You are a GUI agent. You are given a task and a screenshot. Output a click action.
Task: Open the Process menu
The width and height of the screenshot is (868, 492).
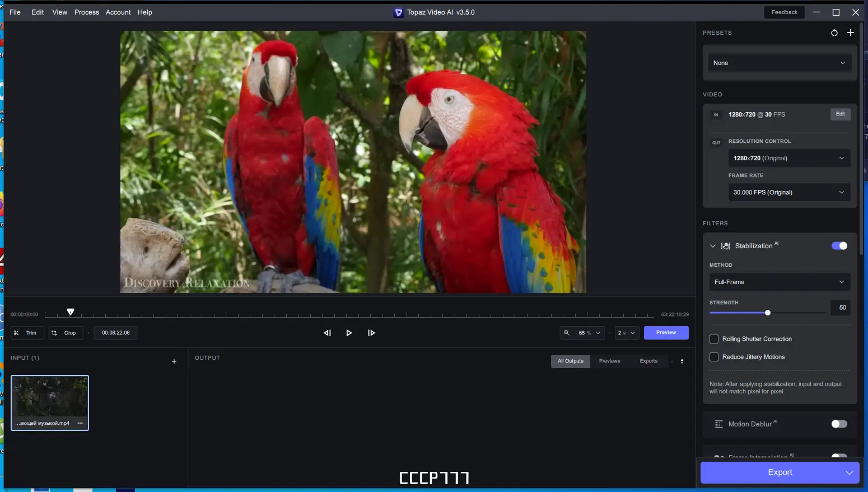[x=87, y=12]
